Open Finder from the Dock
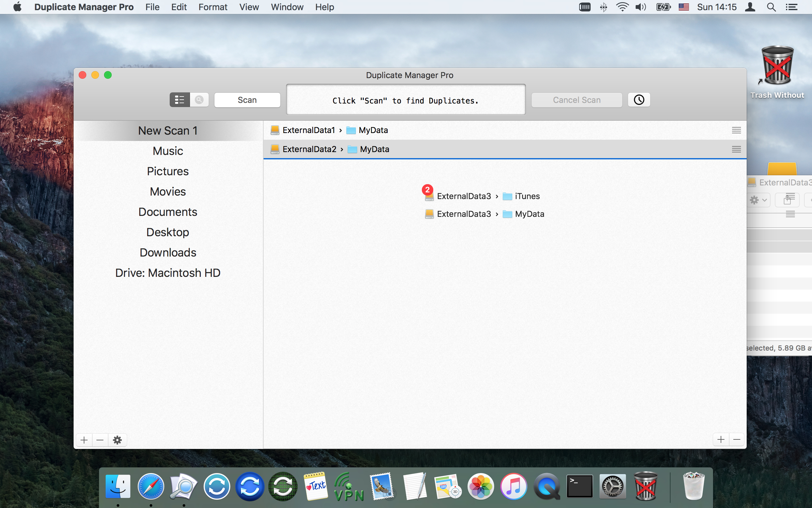 118,486
